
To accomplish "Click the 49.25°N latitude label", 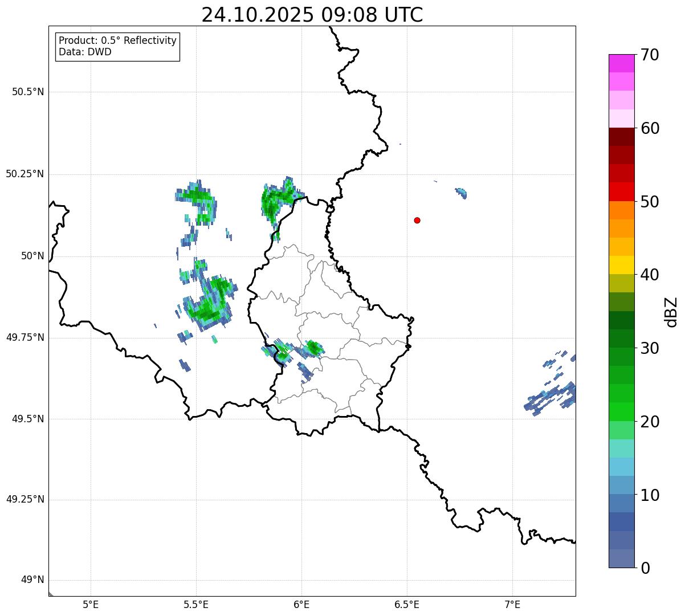I will point(25,499).
